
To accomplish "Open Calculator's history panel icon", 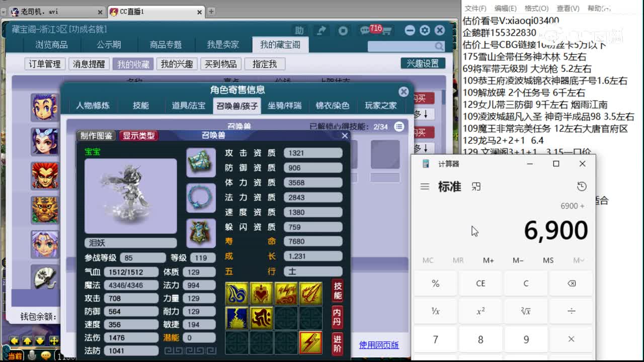I will [x=582, y=186].
